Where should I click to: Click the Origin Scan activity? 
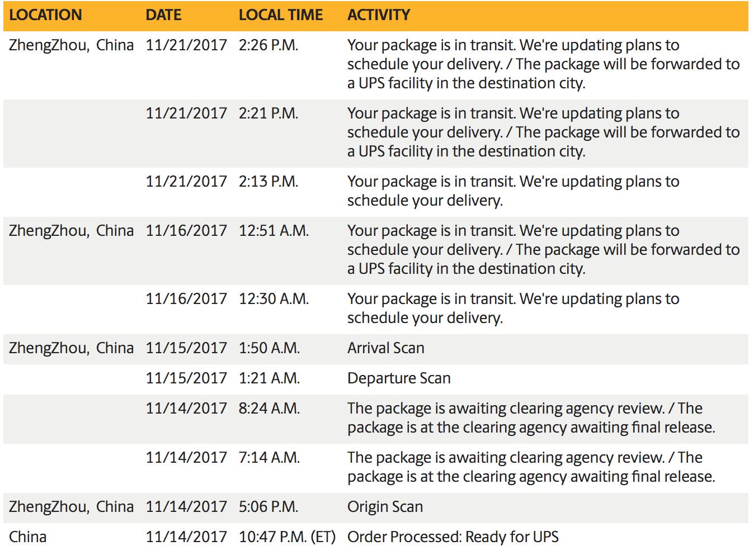click(x=385, y=507)
